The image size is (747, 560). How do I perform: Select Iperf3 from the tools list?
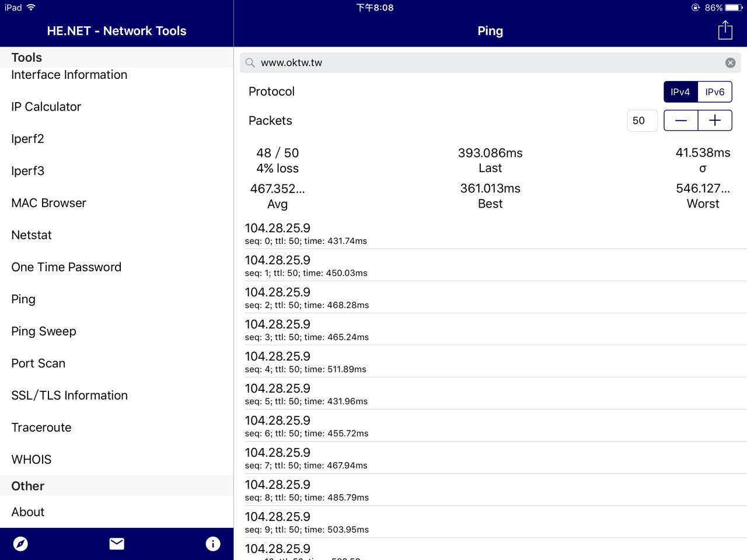coord(117,171)
